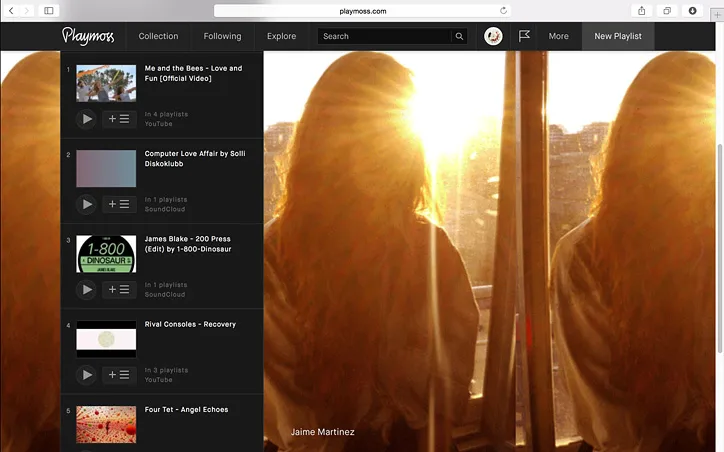This screenshot has width=724, height=452.
Task: Add Computer Love Affair to playlist
Action: coord(119,204)
